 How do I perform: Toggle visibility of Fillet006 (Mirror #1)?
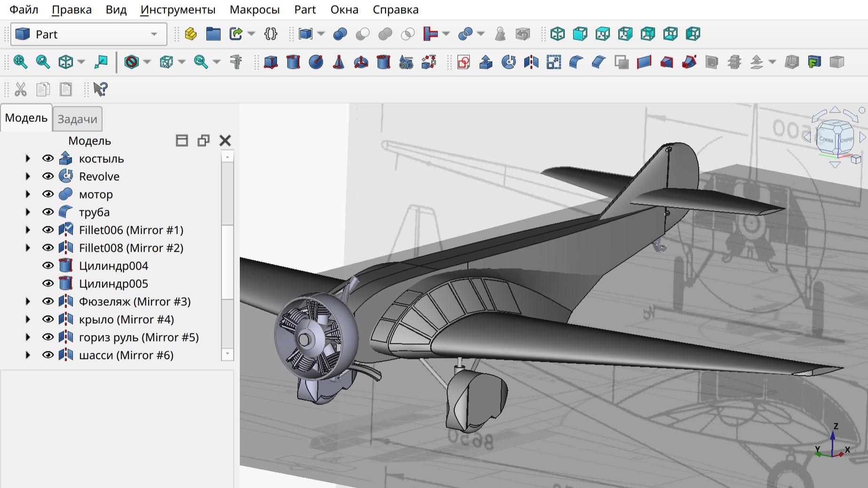(48, 230)
